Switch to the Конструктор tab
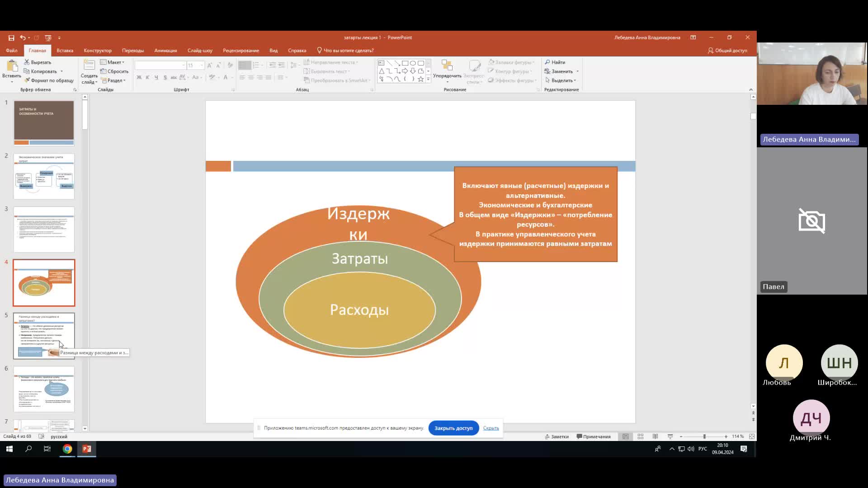The height and width of the screenshot is (488, 868). coord(98,51)
